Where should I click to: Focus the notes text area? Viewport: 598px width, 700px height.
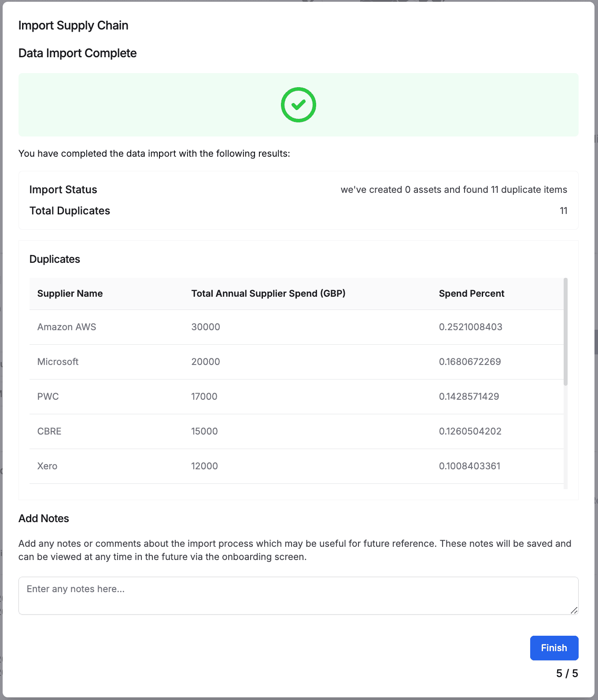[298, 595]
